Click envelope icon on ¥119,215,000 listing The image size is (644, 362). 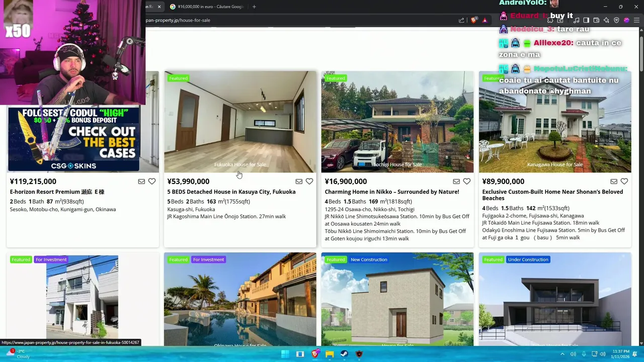pyautogui.click(x=141, y=182)
